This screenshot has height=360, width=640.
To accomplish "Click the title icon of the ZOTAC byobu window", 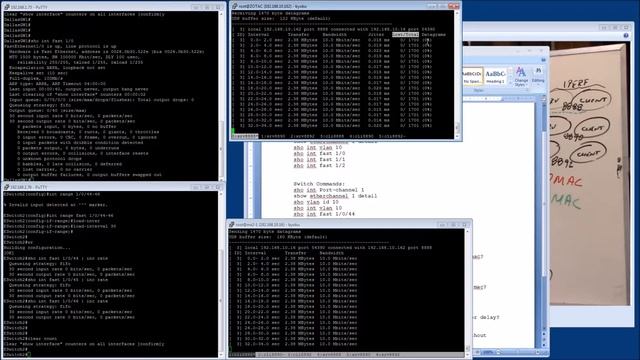I will tap(235, 6).
